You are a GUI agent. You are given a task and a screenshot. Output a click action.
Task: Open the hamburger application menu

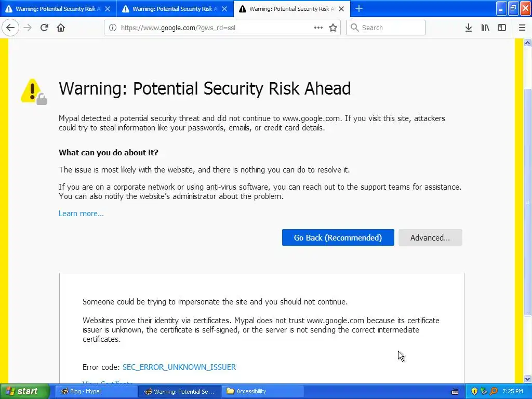pyautogui.click(x=522, y=28)
